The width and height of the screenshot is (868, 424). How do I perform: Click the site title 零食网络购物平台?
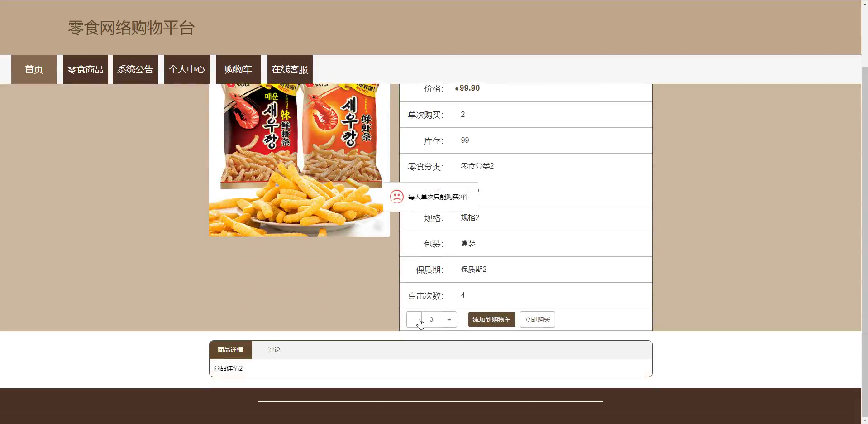(131, 28)
